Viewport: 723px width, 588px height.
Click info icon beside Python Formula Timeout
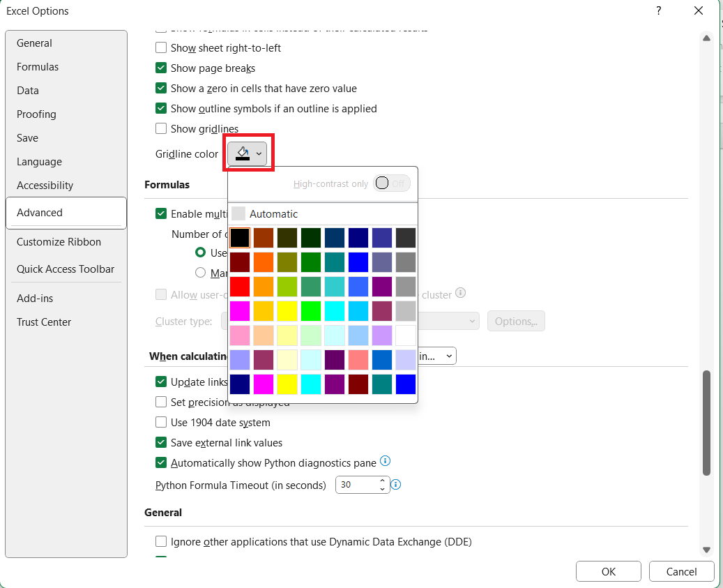click(x=395, y=485)
